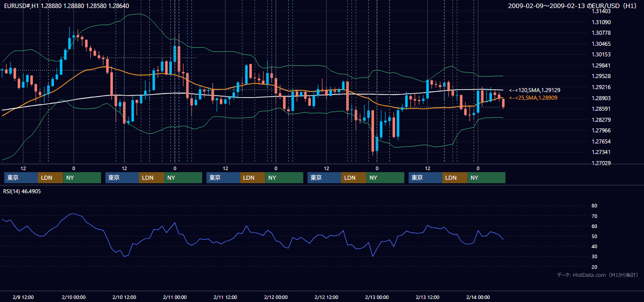Select the 25 SMA label reading 1.28909

pyautogui.click(x=533, y=98)
